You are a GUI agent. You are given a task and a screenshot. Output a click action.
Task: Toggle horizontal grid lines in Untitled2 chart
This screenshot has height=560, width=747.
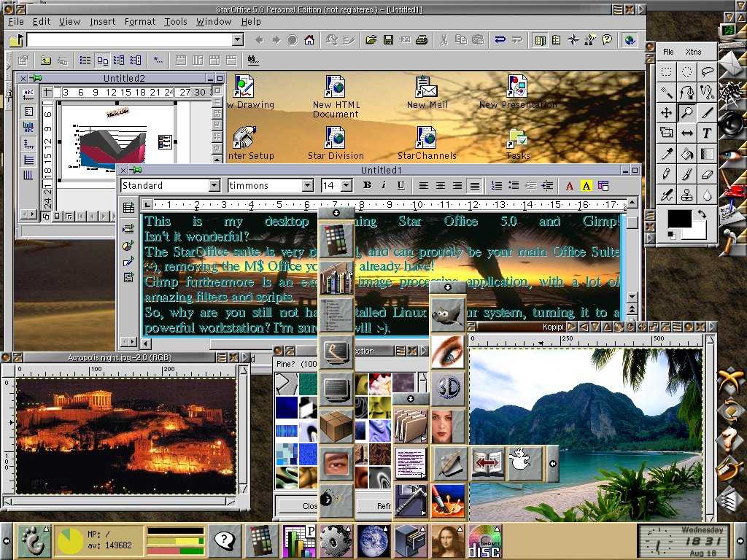click(x=28, y=160)
